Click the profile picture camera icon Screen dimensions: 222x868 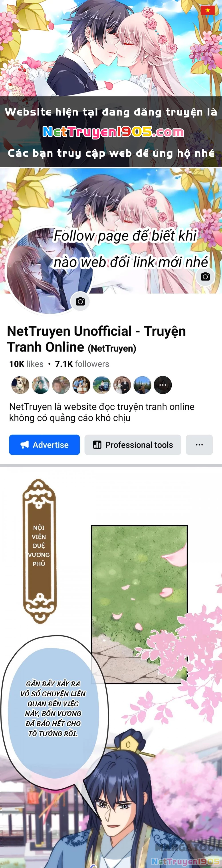point(80,302)
